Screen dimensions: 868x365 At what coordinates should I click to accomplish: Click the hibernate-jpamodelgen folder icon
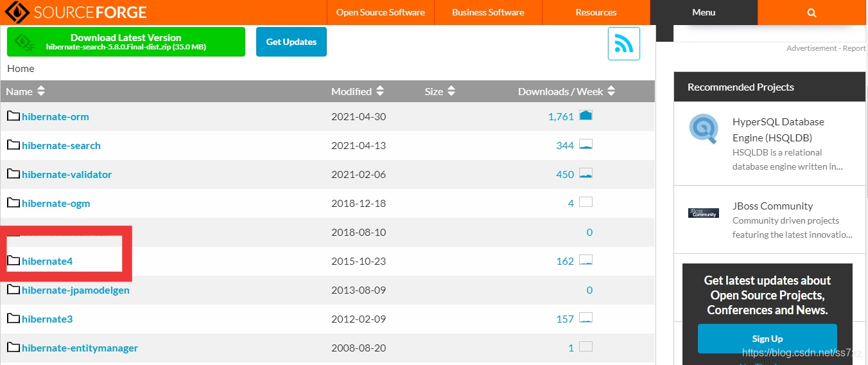13,290
